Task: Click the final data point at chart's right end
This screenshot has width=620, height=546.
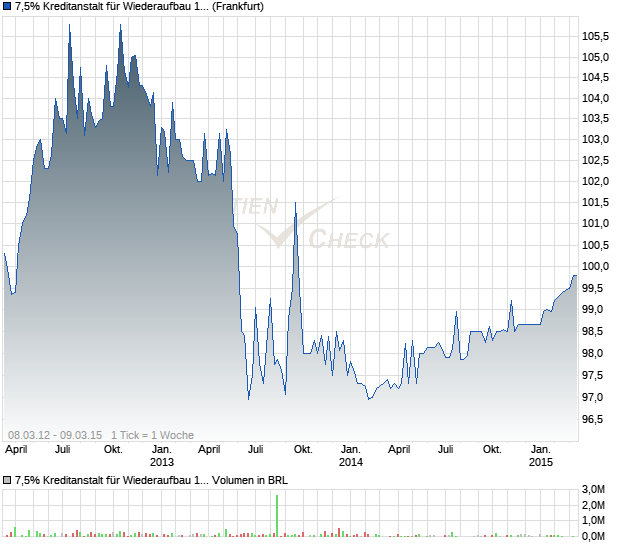Action: click(576, 276)
